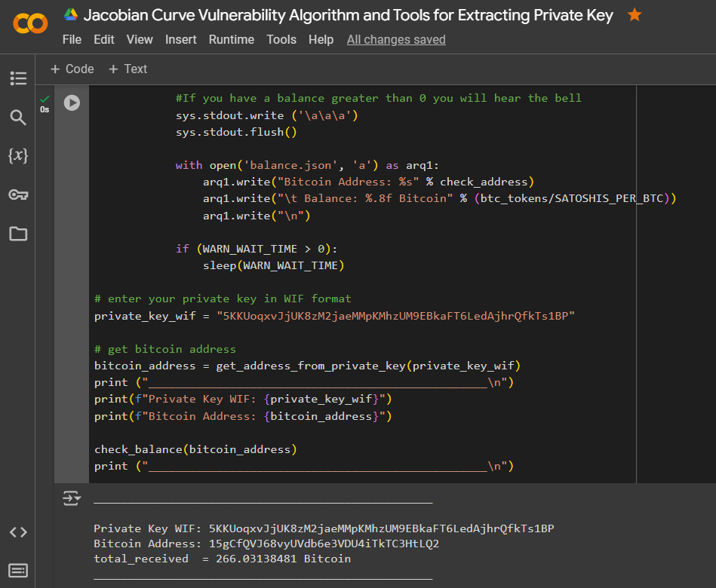Click the arq1.write("\n") code line
This screenshot has height=588, width=716.
tap(257, 216)
